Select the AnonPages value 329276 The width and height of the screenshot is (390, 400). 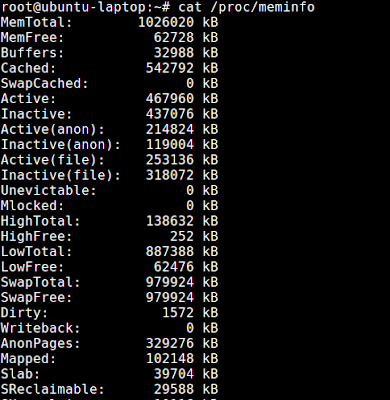[169, 344]
